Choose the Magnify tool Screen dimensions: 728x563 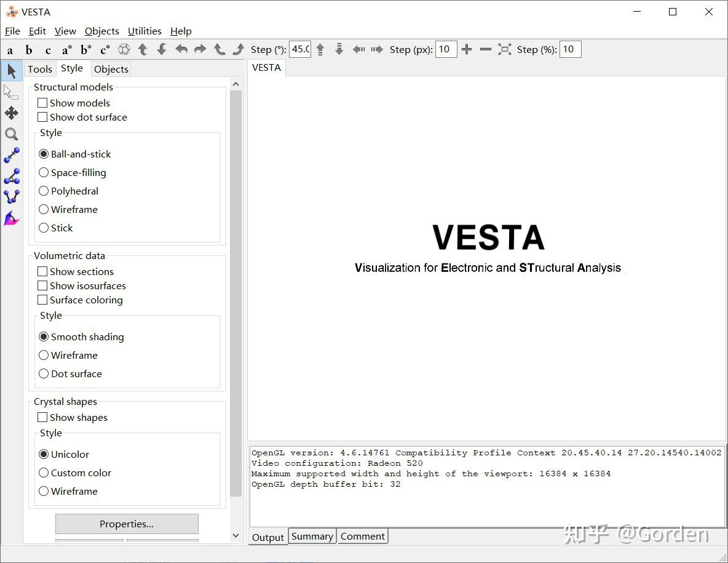pos(12,134)
